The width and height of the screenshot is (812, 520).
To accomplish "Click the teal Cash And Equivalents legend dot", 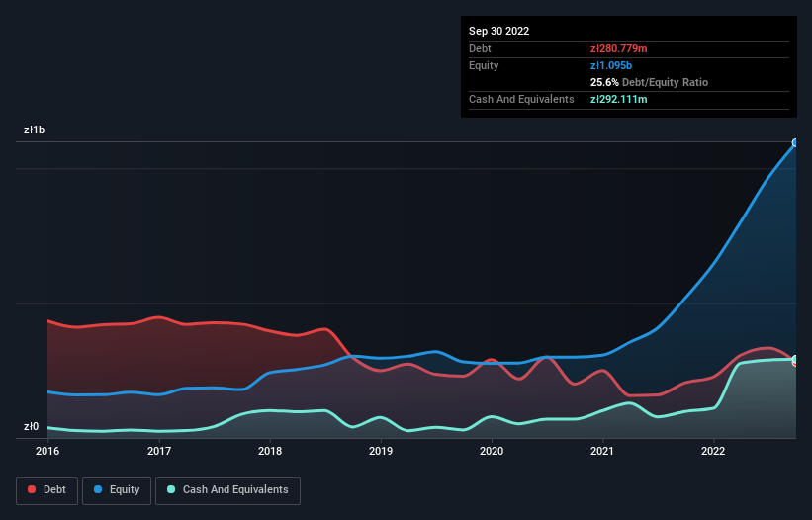I will coord(171,489).
